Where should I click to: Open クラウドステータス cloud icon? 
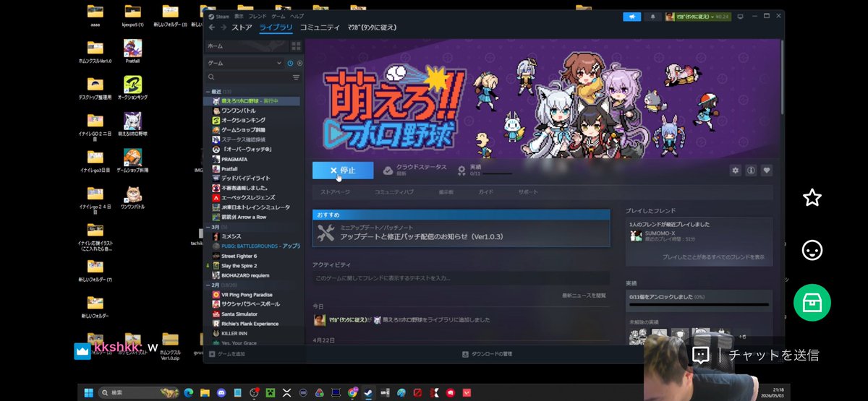pos(388,171)
